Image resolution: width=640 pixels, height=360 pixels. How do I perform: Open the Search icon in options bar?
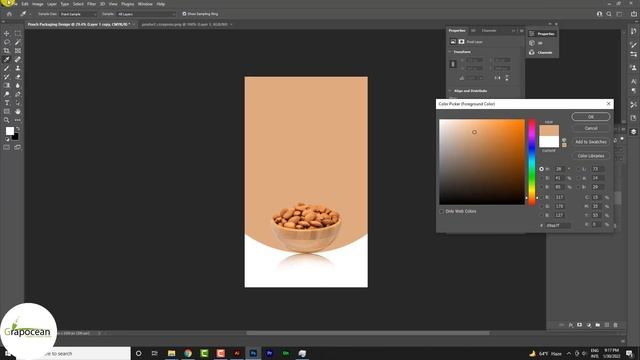[609, 14]
